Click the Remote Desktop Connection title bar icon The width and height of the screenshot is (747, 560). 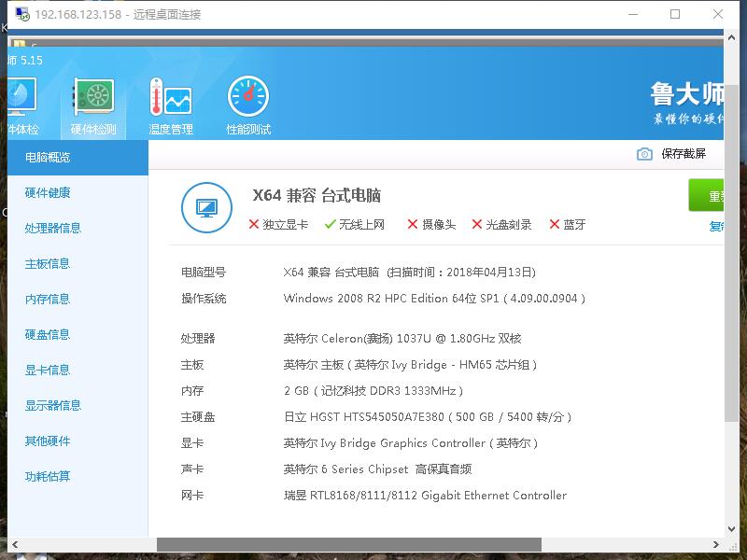pos(22,14)
